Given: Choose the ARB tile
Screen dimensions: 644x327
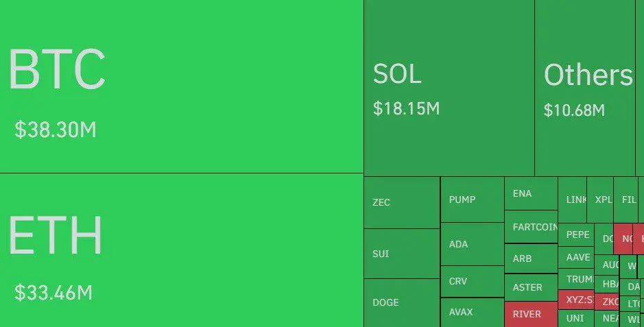Looking at the screenshot, I should click(531, 258).
